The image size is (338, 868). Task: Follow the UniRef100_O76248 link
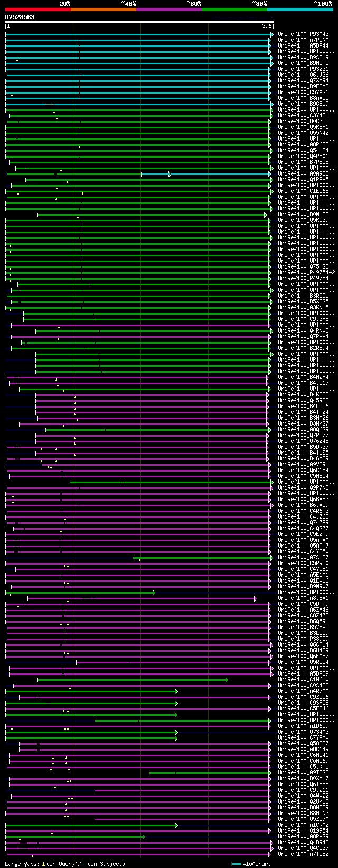303,441
